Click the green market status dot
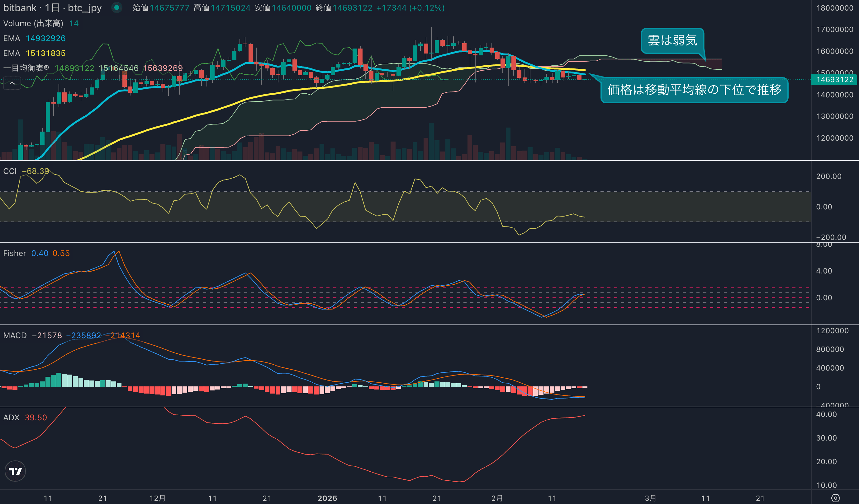The image size is (859, 504). pos(116,7)
